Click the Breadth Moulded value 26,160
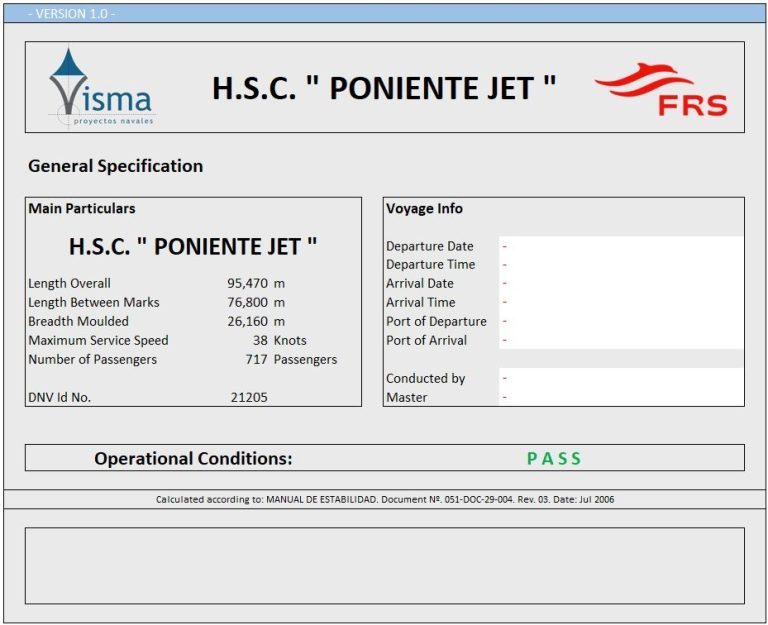 click(247, 321)
